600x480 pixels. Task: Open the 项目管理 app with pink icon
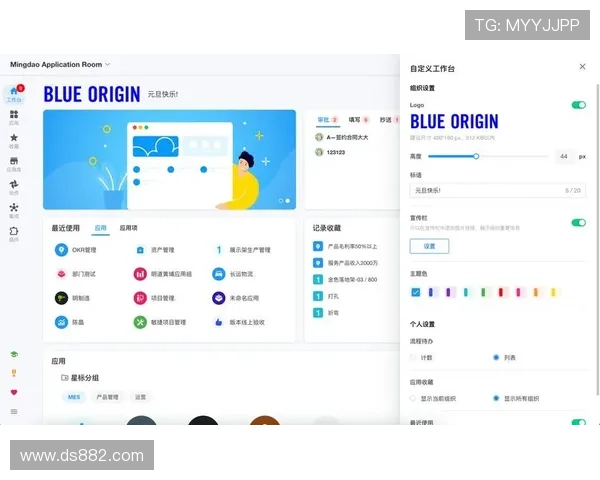tap(155, 298)
